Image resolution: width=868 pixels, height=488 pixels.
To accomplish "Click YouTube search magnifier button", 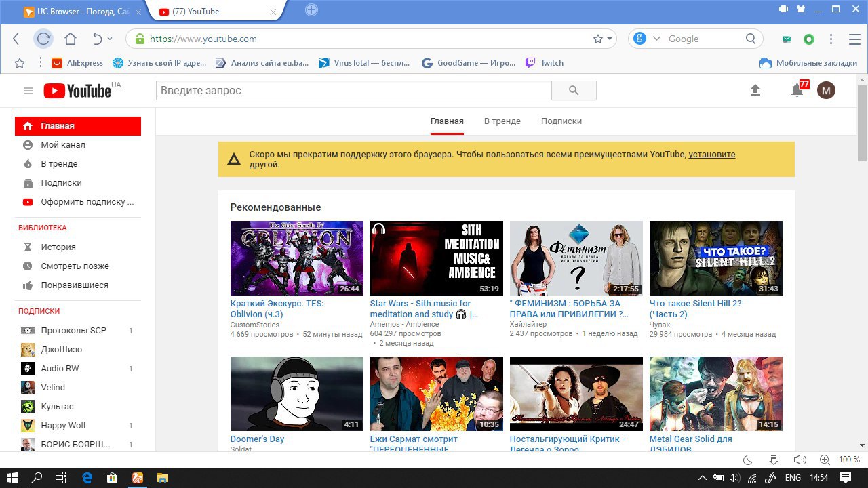I will 574,91.
